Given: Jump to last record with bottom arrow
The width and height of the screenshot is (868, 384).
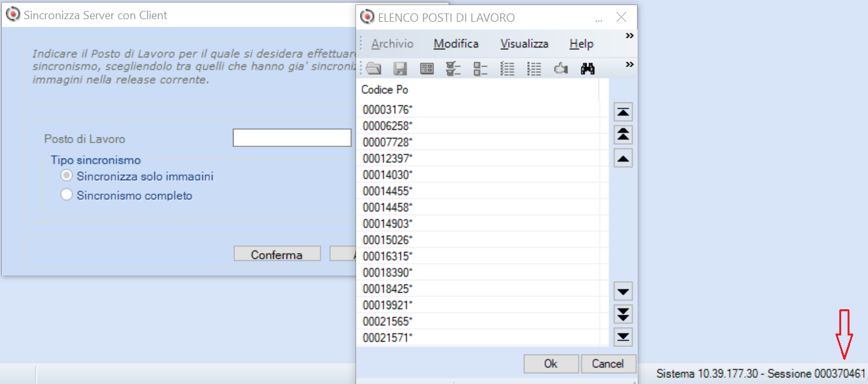Looking at the screenshot, I should click(623, 337).
